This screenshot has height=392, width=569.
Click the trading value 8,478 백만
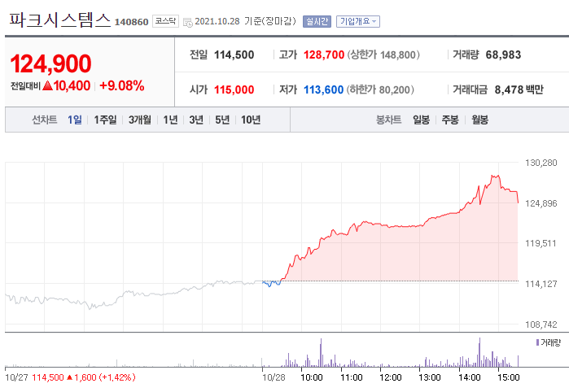[519, 89]
